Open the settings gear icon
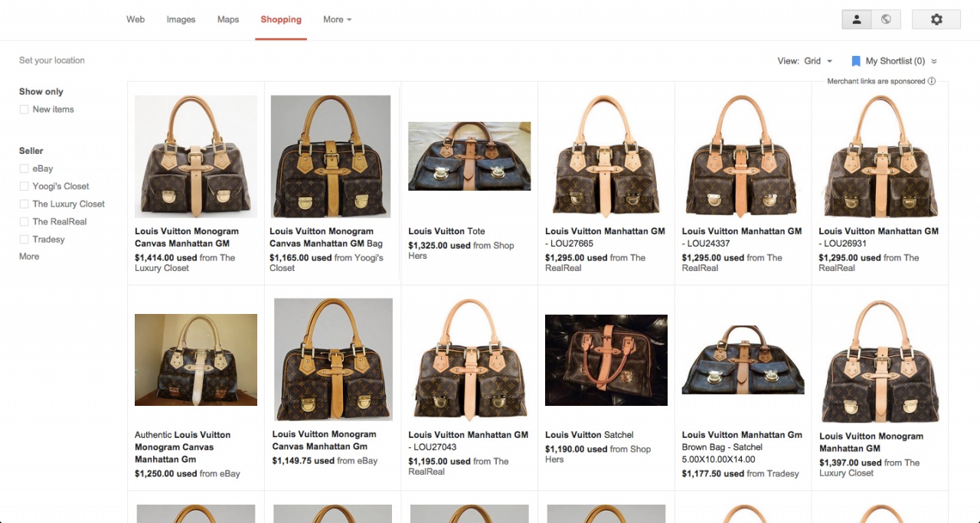This screenshot has height=523, width=980. [x=936, y=20]
